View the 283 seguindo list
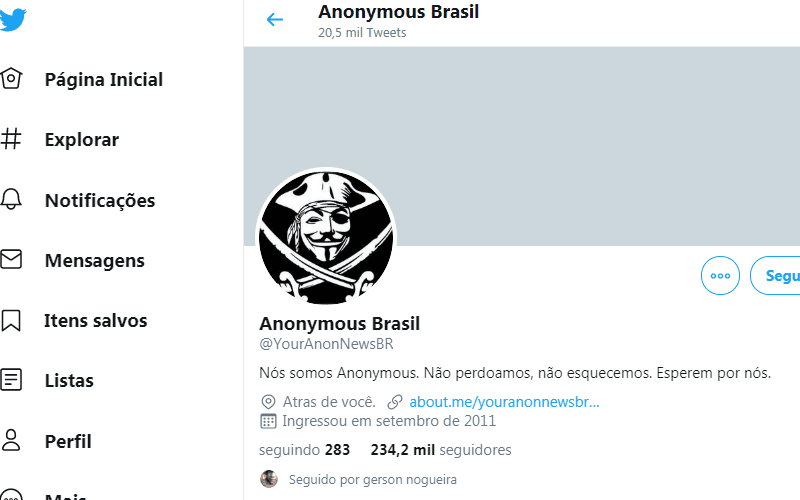The image size is (800, 500). coord(305,449)
